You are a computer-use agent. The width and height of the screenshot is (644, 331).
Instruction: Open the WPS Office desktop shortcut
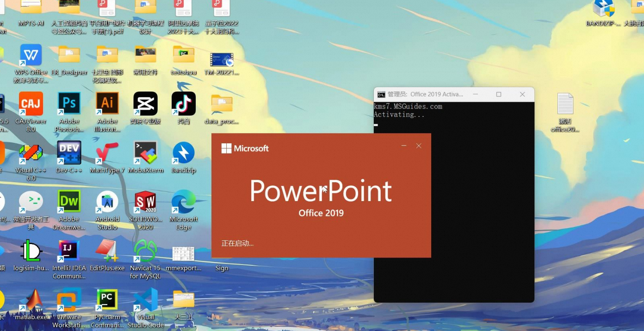(x=31, y=56)
